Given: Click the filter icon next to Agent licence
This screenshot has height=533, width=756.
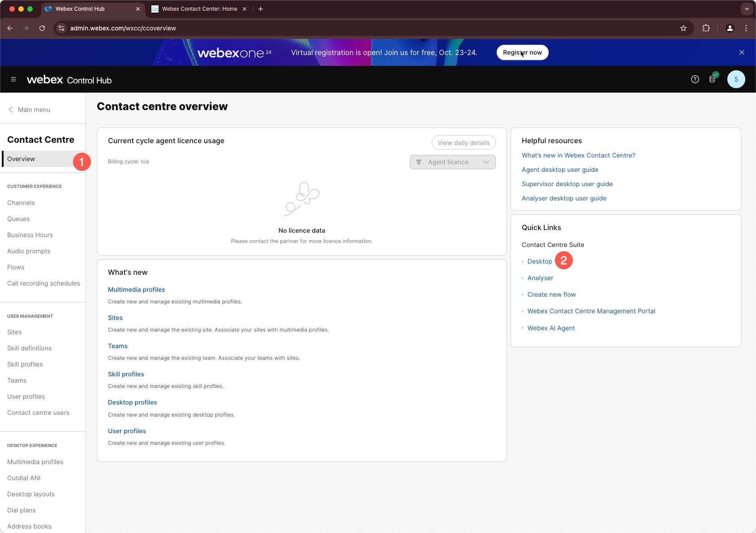Looking at the screenshot, I should (x=419, y=162).
